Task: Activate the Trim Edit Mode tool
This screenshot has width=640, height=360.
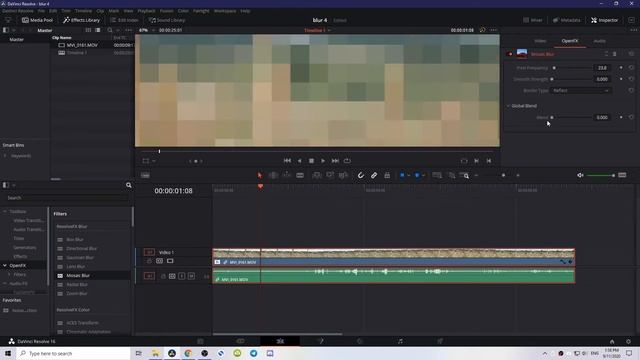Action: coord(273,176)
